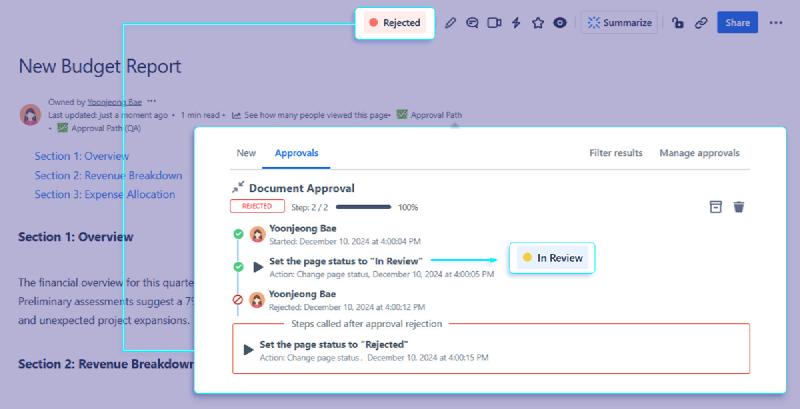Click the blue Share button
800x409 pixels.
(x=737, y=23)
